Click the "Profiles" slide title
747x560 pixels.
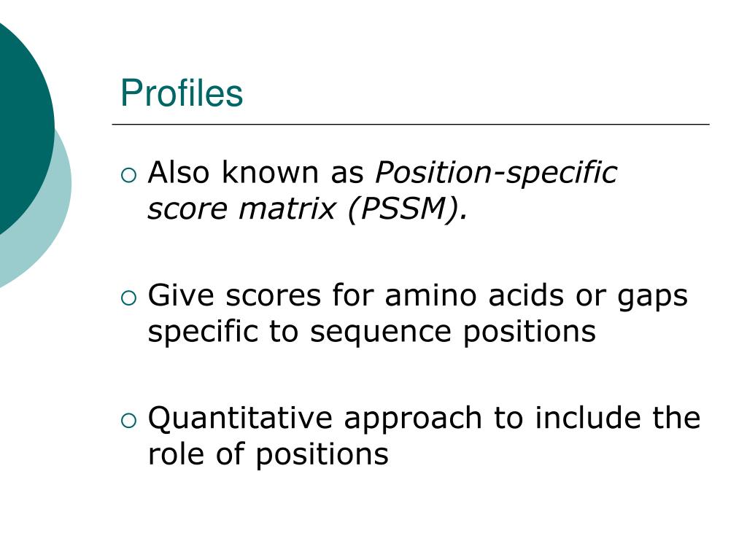tap(182, 93)
